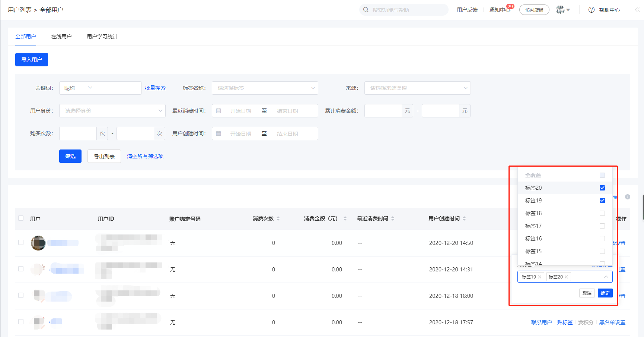Screen dimensions: 644x337
Task: Expand the account menu arrow in header
Action: coord(568,10)
